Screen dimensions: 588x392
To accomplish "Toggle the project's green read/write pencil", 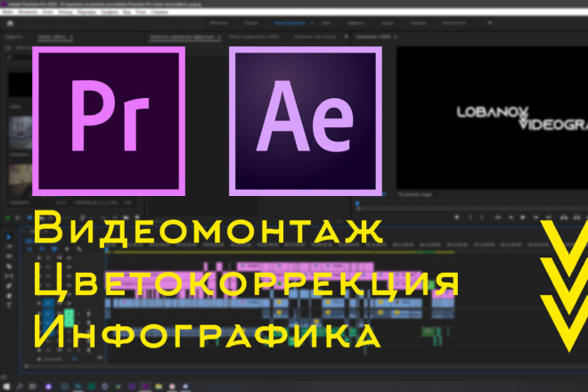I will tap(7, 217).
